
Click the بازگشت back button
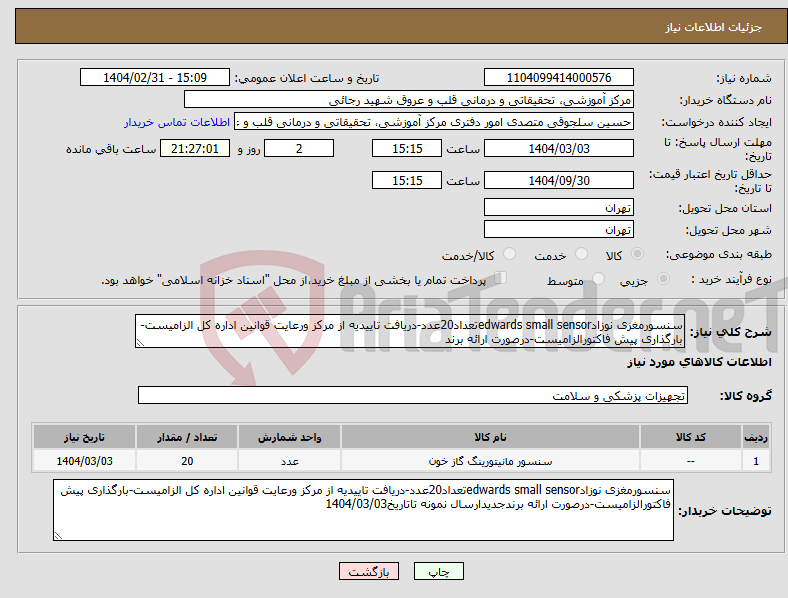pos(369,571)
